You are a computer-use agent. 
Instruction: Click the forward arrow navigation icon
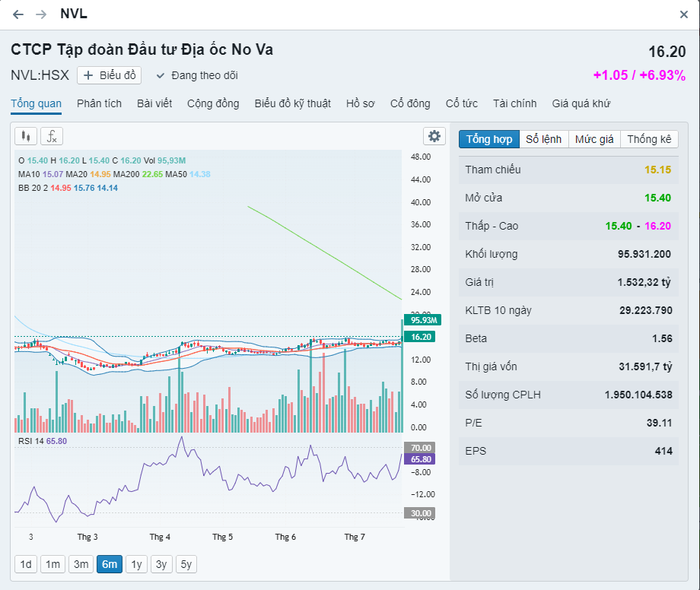tap(41, 14)
